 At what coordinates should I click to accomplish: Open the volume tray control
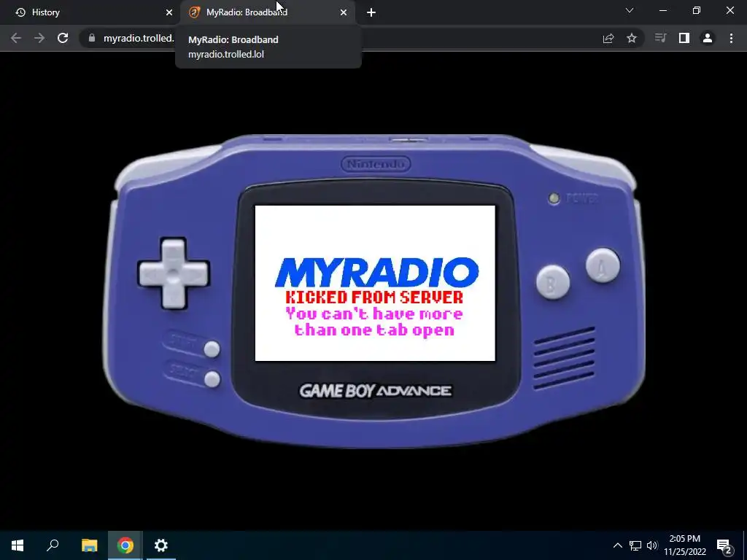[x=652, y=545]
